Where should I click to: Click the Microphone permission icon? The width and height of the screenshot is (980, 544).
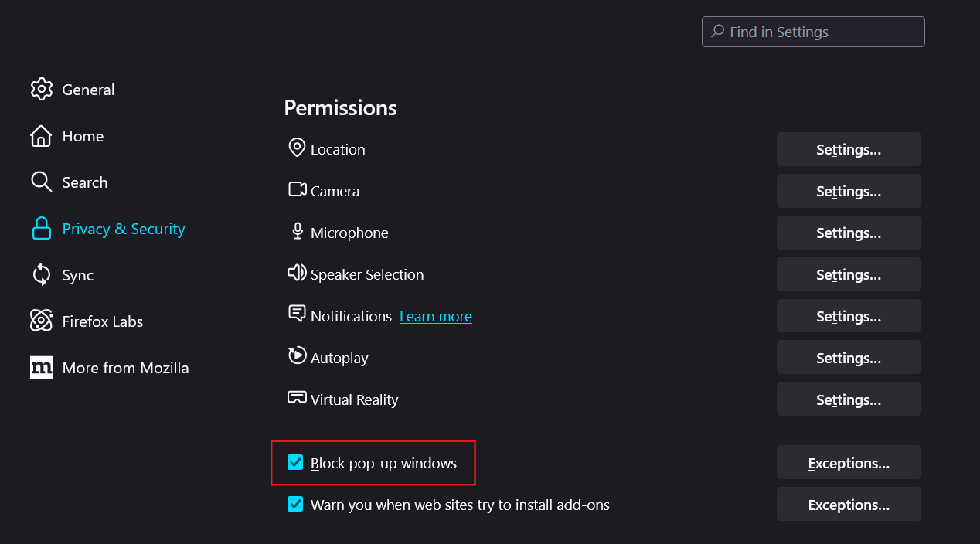pos(297,232)
